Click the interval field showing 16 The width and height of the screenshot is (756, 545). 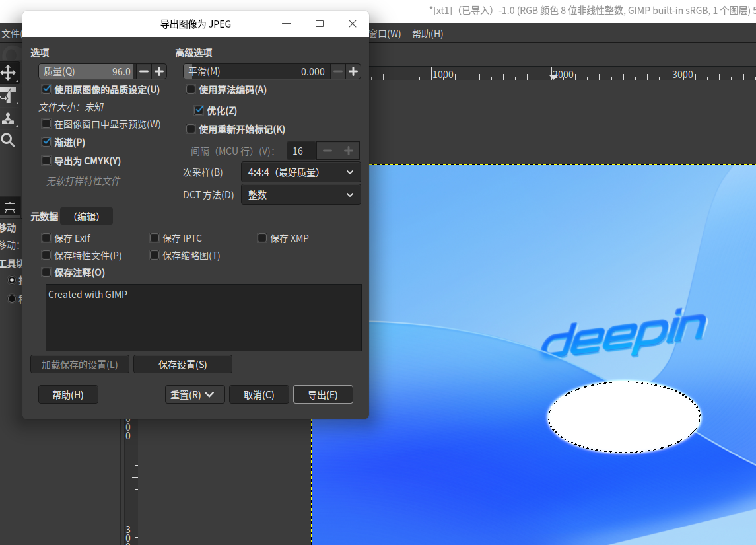[x=301, y=151]
